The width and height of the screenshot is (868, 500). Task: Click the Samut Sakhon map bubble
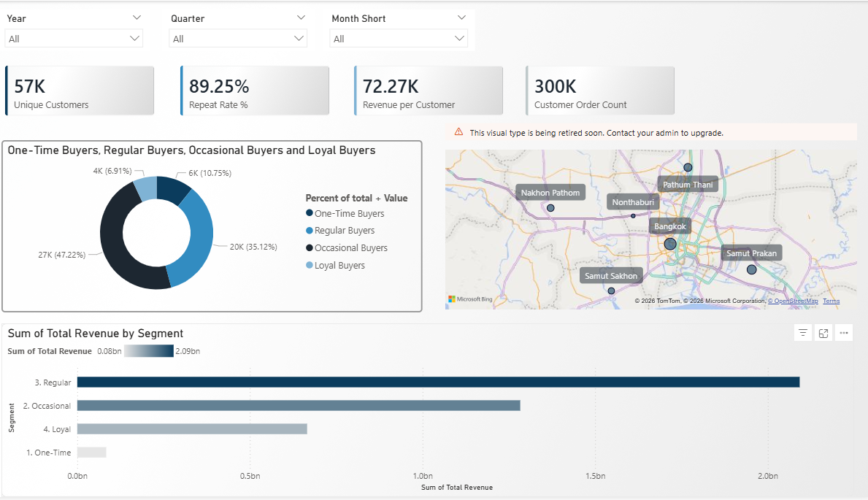click(611, 291)
